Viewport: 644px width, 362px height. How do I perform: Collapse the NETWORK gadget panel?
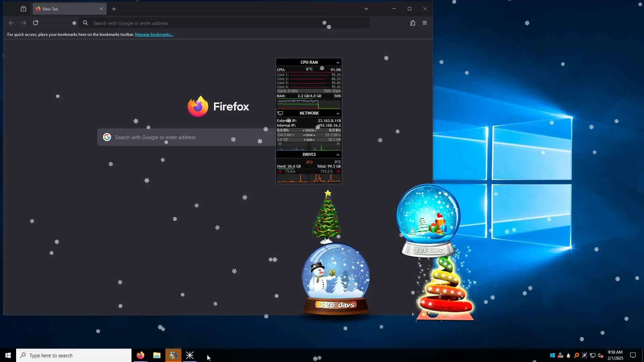pos(338,113)
